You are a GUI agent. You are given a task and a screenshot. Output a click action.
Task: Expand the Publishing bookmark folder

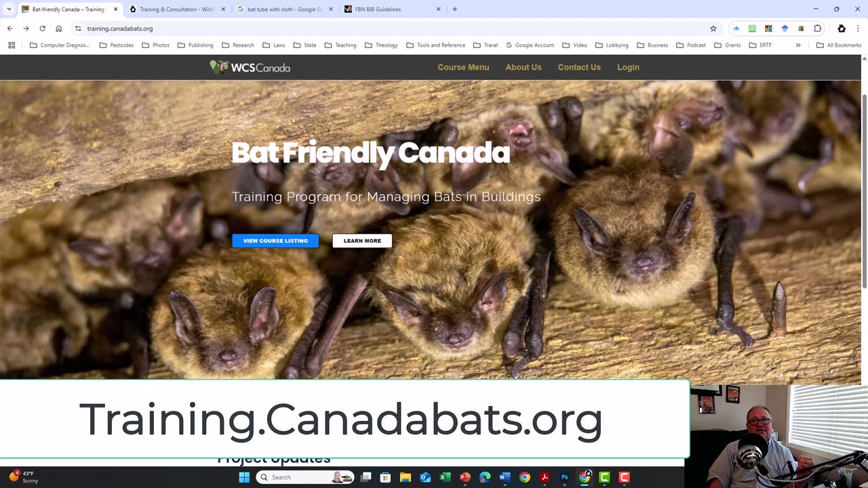pos(195,45)
